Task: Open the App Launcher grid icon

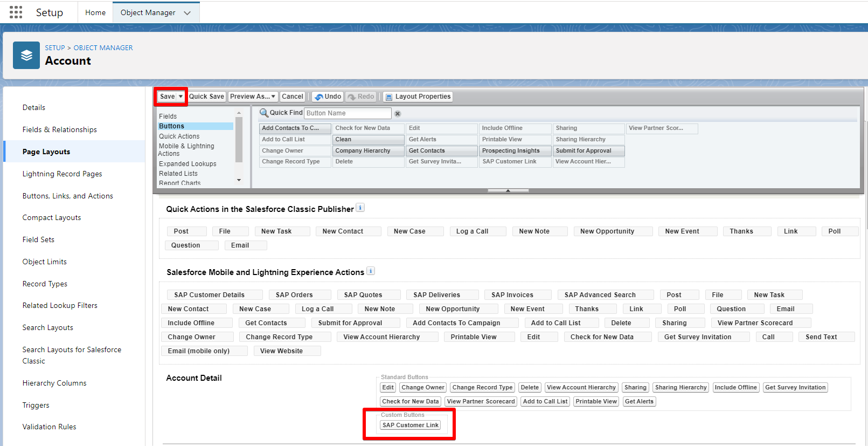Action: 16,12
